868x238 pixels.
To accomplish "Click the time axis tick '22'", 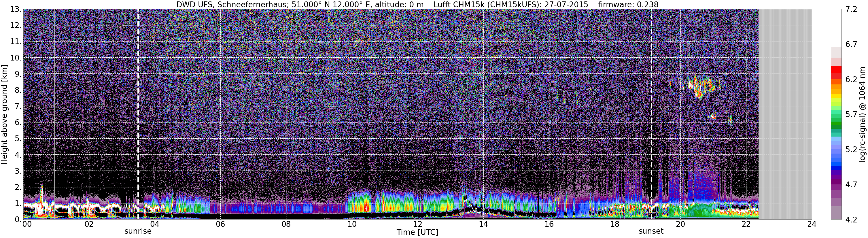I will coord(746,225).
